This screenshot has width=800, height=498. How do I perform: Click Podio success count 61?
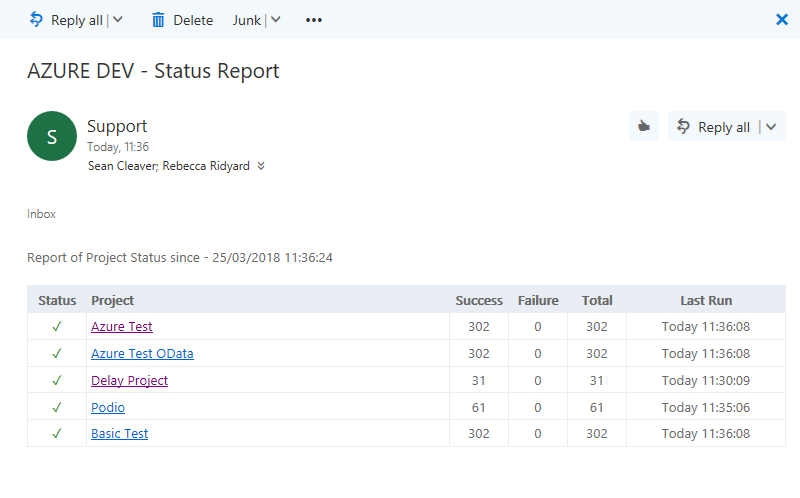point(479,407)
